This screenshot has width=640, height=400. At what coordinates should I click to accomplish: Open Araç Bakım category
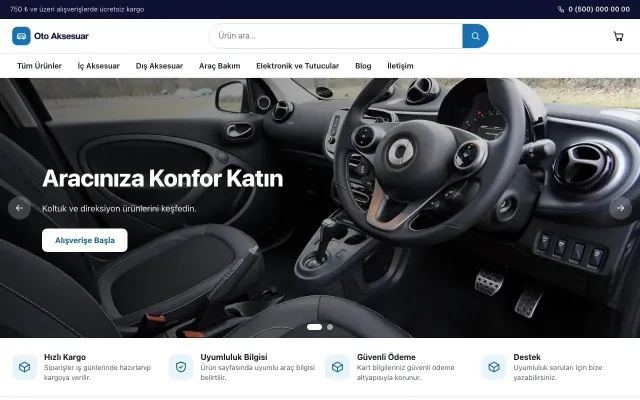click(x=220, y=66)
